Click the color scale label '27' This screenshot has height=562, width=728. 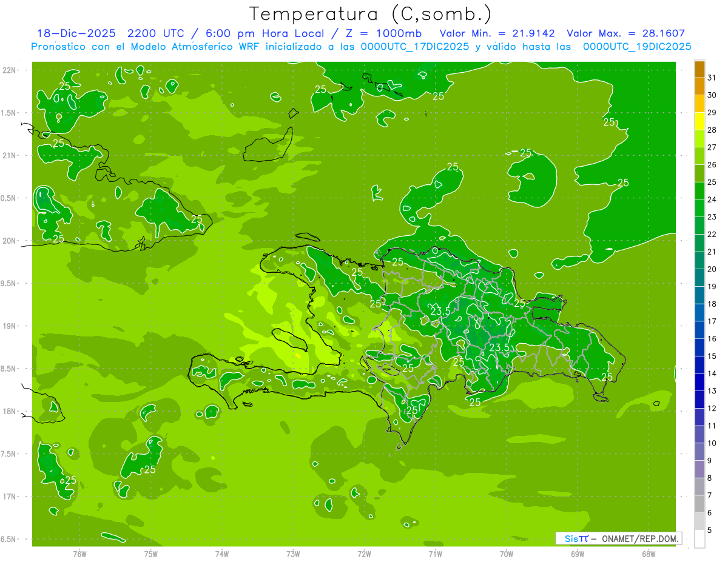pos(712,147)
